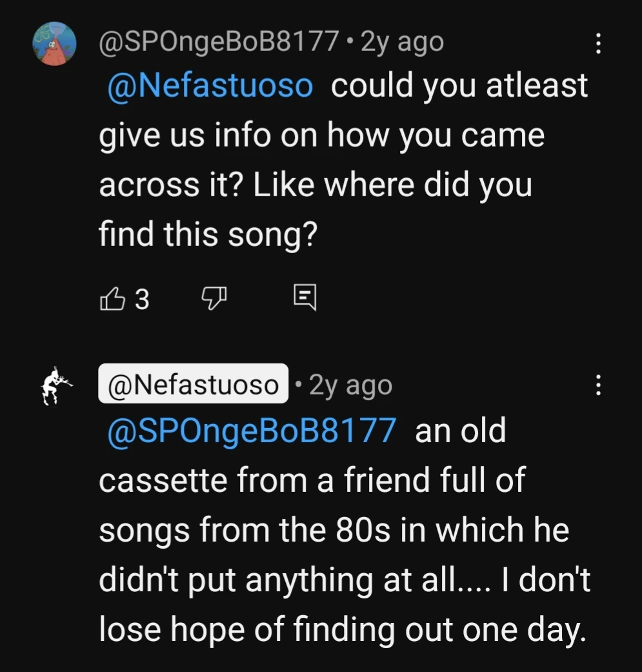This screenshot has height=672, width=642.
Task: Click the word "cassette" in the reply
Action: (157, 480)
